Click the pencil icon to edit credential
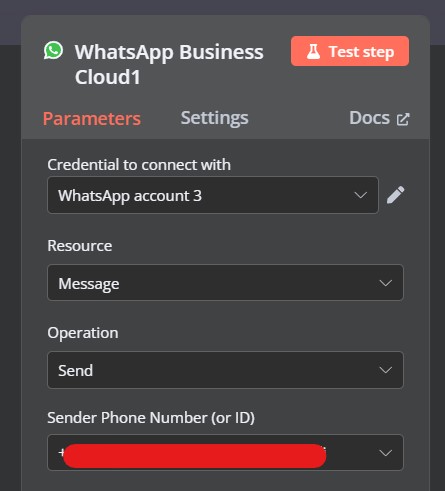The image size is (445, 491). 396,195
